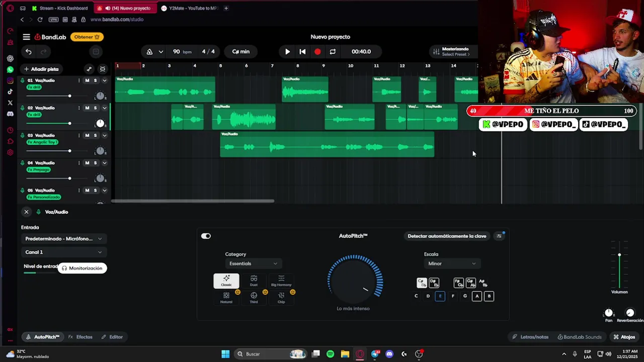This screenshot has height=362, width=644.
Task: Mute track 02 Voz/Audio
Action: point(87,108)
